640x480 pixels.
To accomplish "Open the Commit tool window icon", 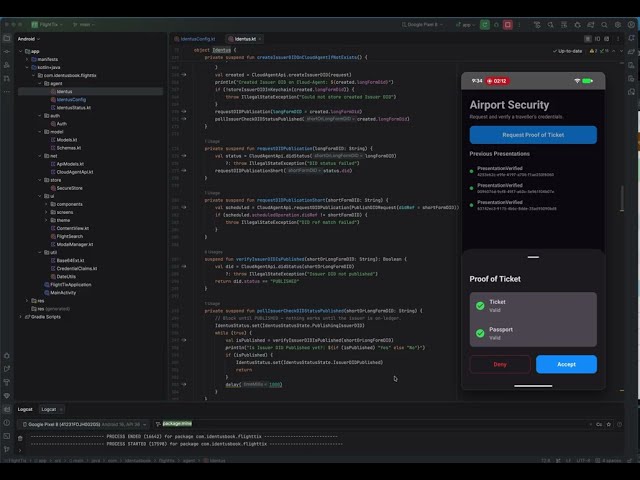I will pos(7,52).
